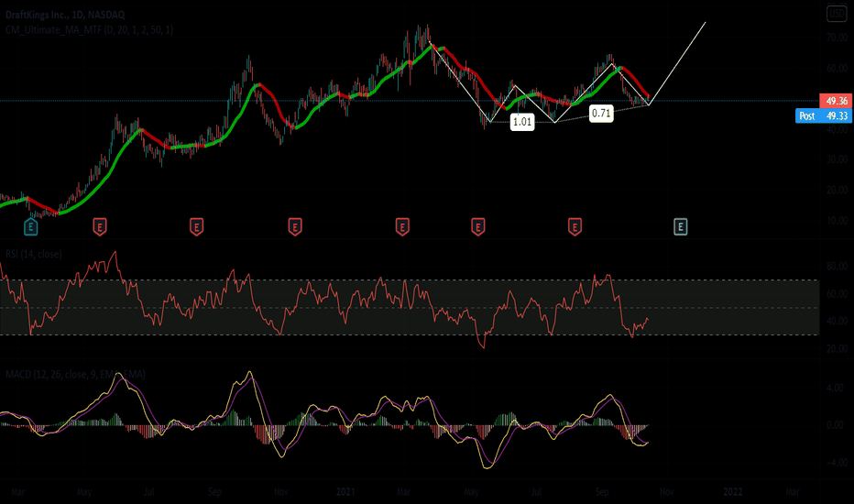Click the blue Post 49.33 price label

click(x=824, y=115)
